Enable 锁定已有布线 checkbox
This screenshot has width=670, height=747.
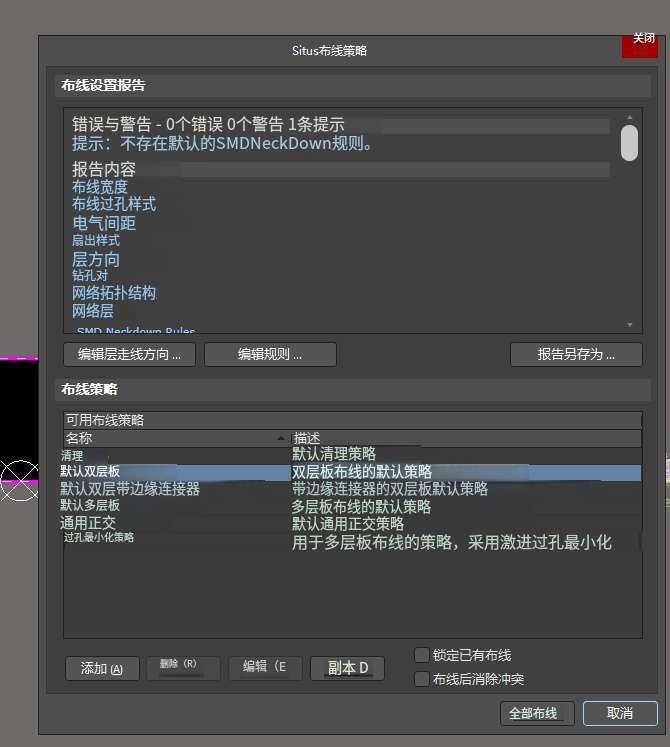pos(422,655)
